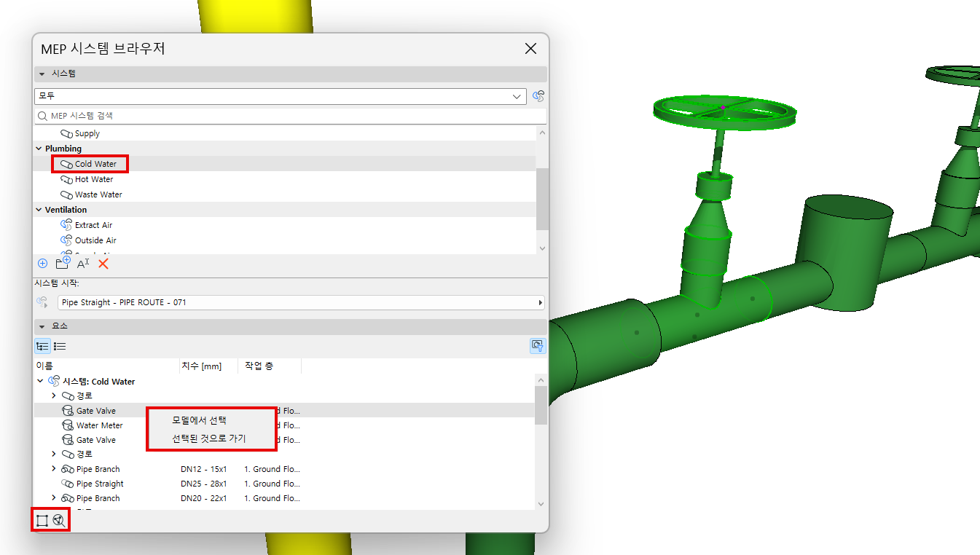This screenshot has width=980, height=555.
Task: Click the Pipe Straight DN25 row icon
Action: coord(68,484)
